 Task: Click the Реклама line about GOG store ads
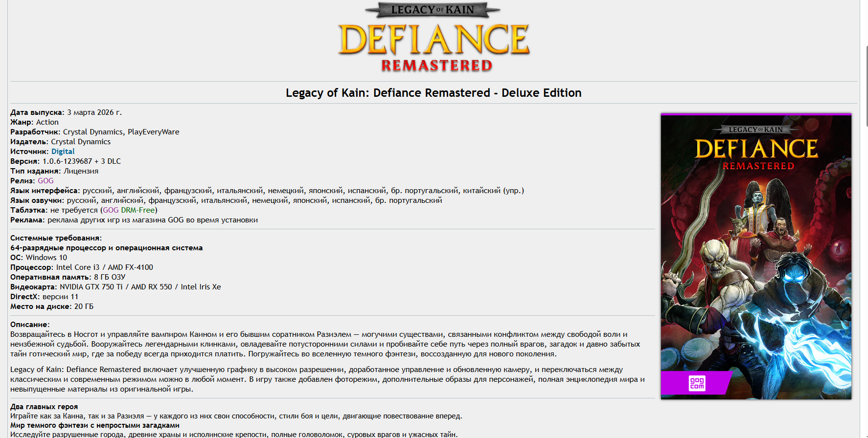coord(134,220)
